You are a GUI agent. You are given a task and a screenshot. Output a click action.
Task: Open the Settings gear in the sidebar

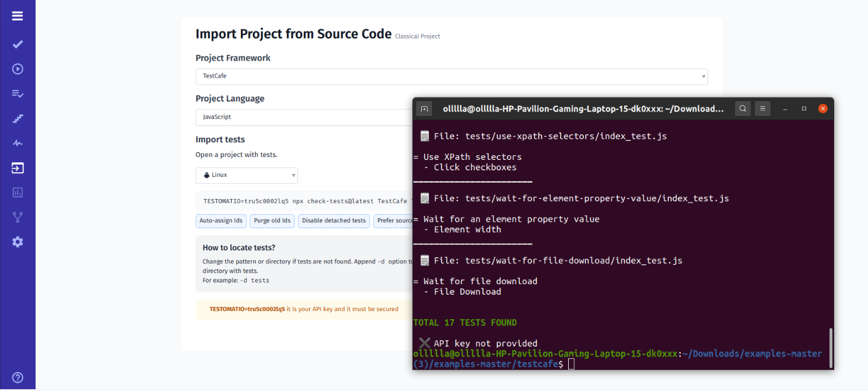coord(17,242)
